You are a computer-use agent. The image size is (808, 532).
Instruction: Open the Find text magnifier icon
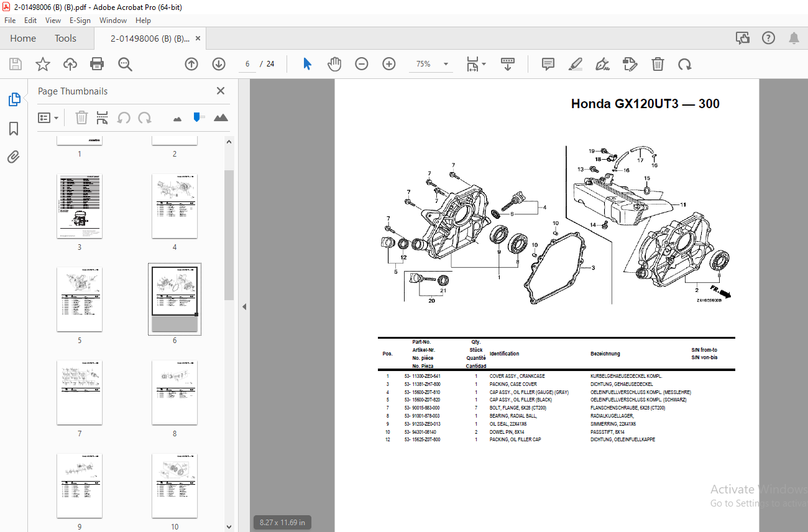tap(125, 64)
